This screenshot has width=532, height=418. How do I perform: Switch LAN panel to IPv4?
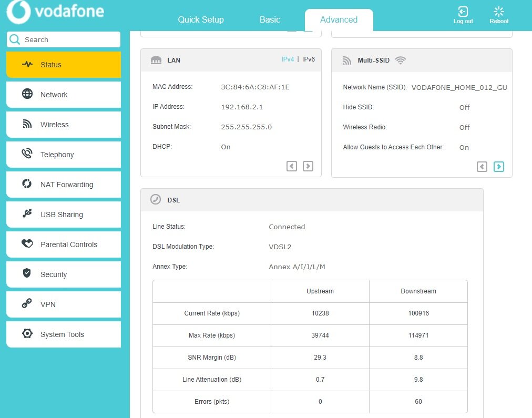288,59
